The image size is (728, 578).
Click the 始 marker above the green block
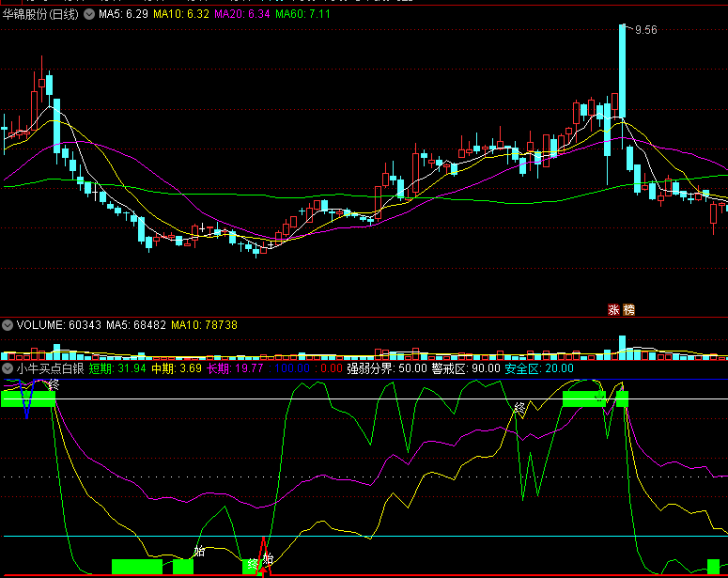[x=199, y=551]
